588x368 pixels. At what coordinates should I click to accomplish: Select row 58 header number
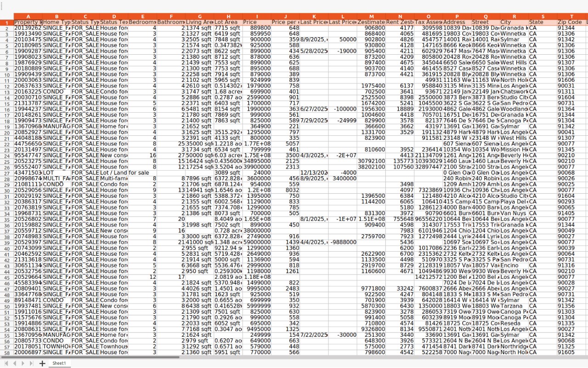point(6,352)
